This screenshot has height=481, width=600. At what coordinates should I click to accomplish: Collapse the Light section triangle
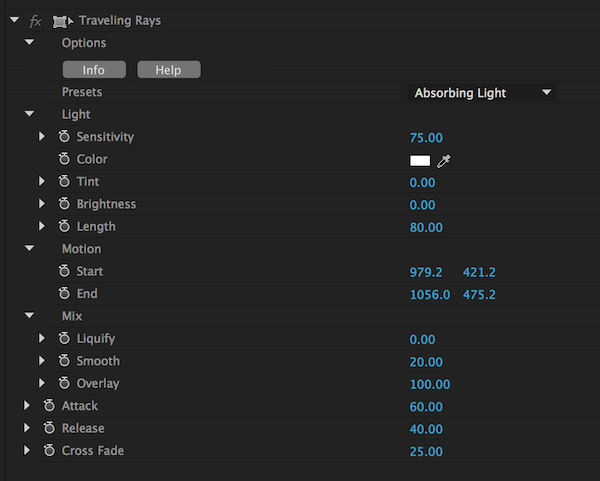[x=29, y=115]
